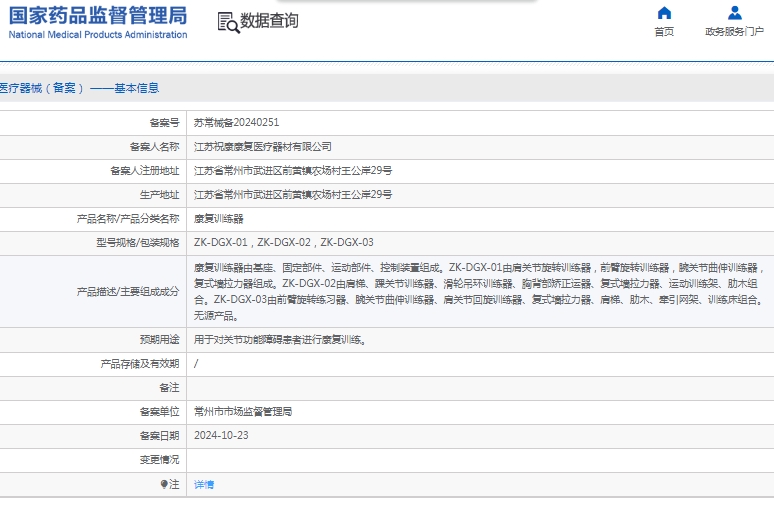774x505 pixels.
Task: Select the filing date 2024-10-23
Action: coord(221,435)
